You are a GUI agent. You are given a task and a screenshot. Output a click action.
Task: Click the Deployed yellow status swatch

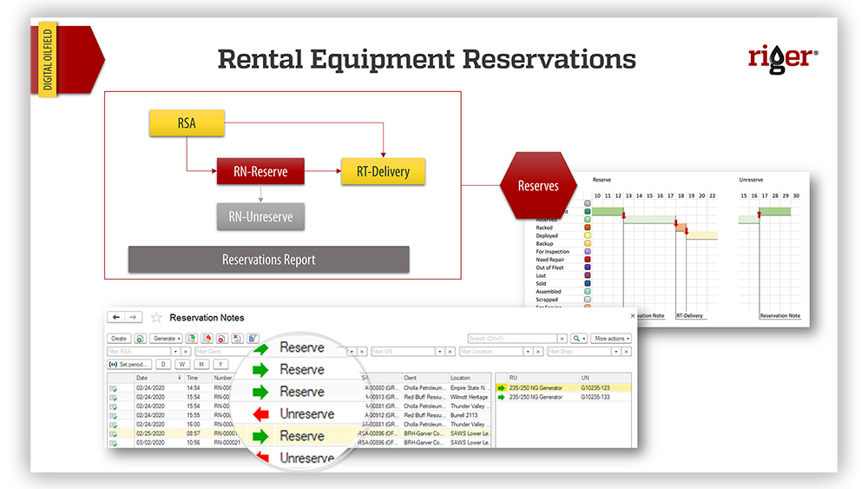tap(588, 235)
